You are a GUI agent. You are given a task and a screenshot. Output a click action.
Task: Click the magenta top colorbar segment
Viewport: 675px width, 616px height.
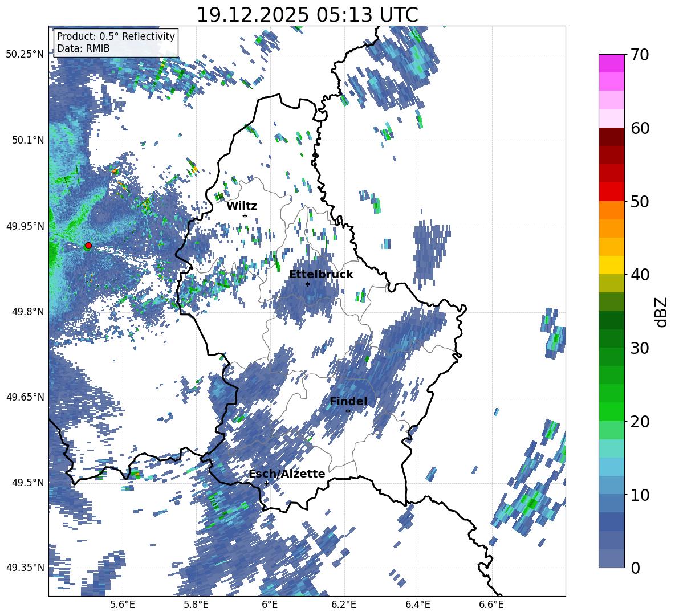pos(611,63)
